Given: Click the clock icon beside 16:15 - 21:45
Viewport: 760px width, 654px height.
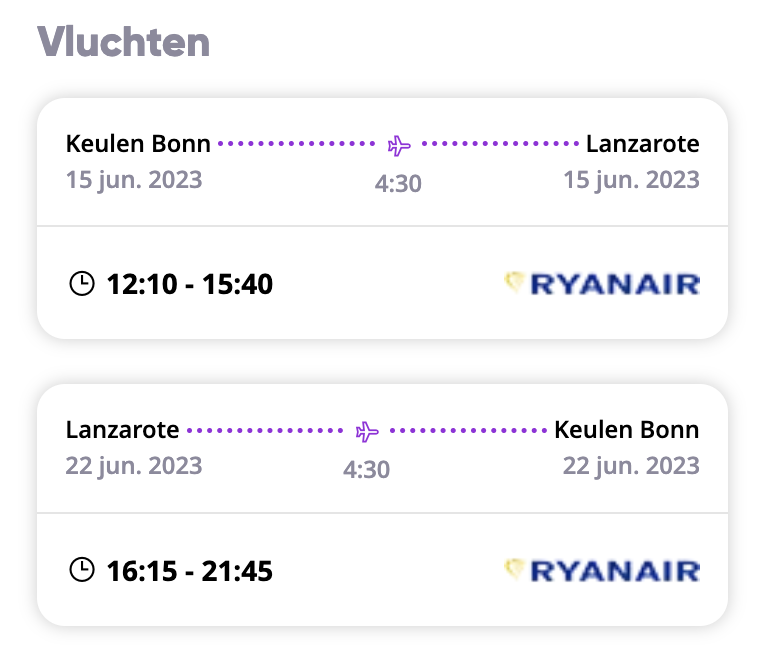Looking at the screenshot, I should pyautogui.click(x=82, y=569).
